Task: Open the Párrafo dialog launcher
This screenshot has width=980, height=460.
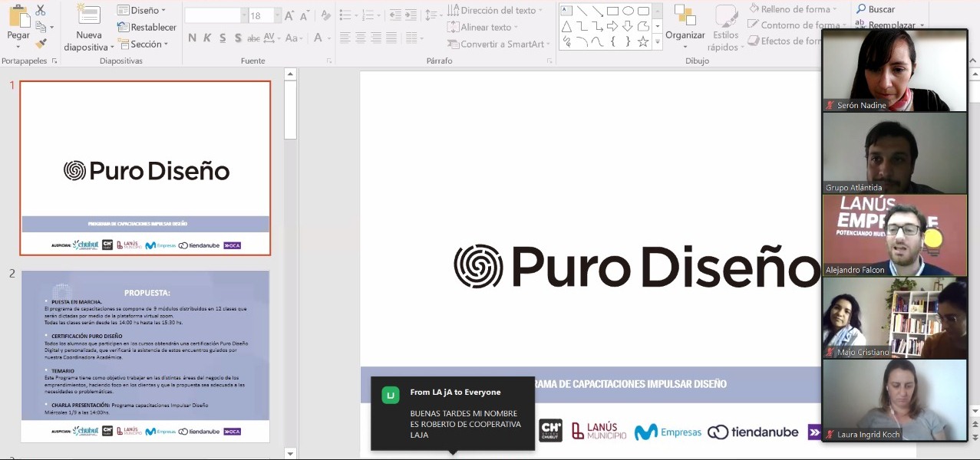Action: point(549,61)
